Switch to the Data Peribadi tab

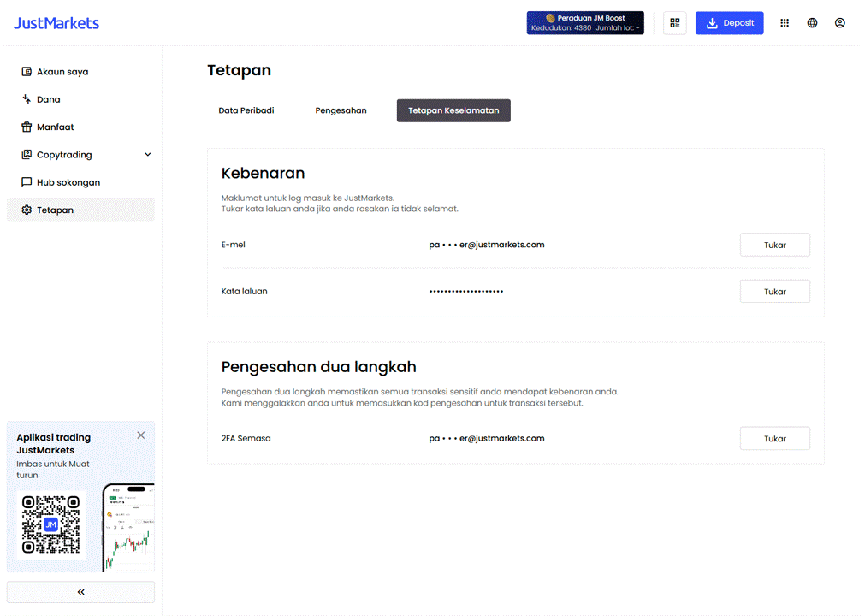246,110
